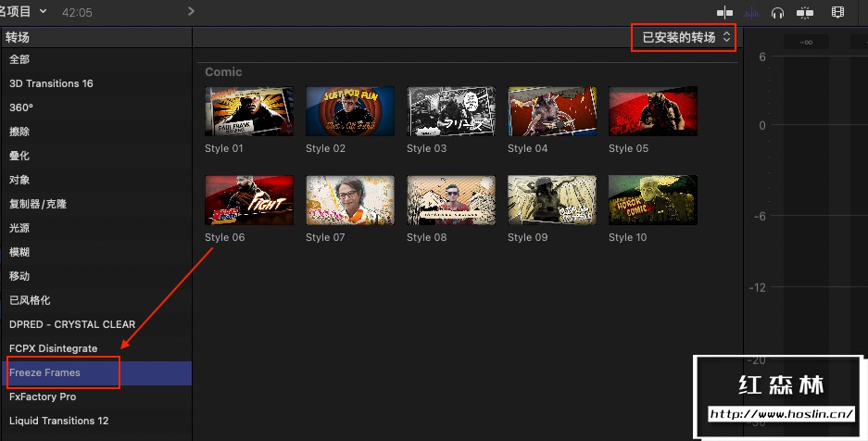The width and height of the screenshot is (868, 441).
Task: Select the 叠化 category
Action: click(x=96, y=156)
